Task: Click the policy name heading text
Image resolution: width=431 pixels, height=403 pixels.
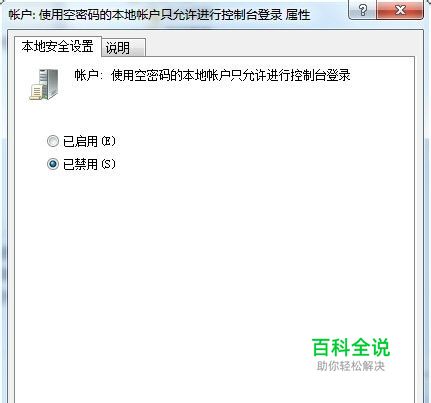Action: click(x=213, y=75)
